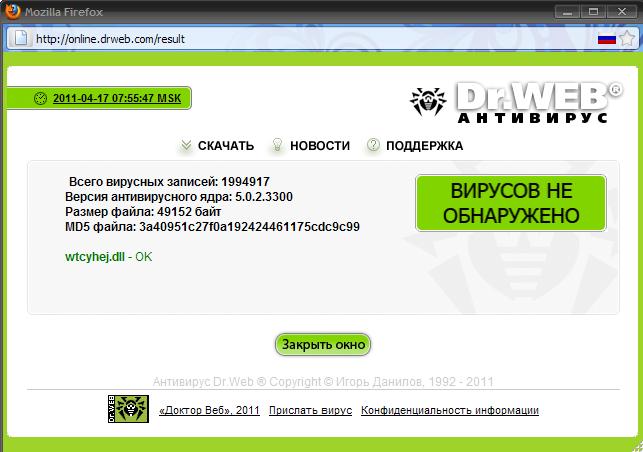Open the СКАЧАТЬ menu item
Image resolution: width=643 pixels, height=452 pixels.
(225, 146)
